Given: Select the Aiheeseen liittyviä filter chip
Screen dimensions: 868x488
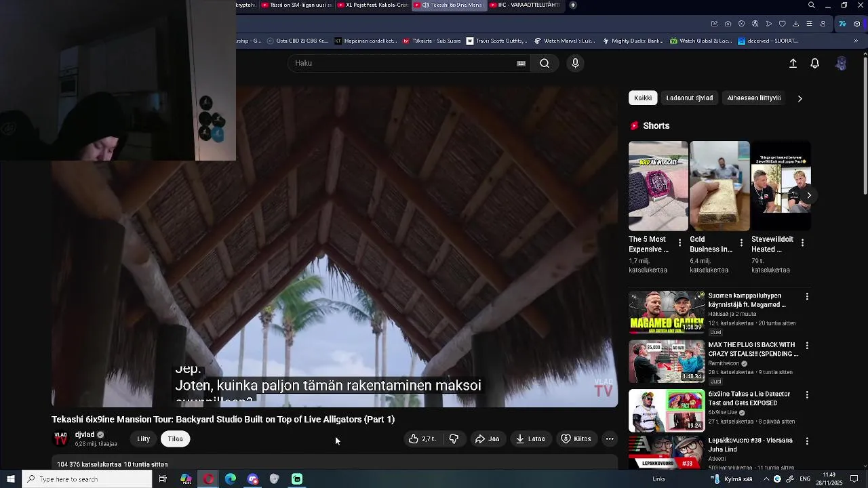Looking at the screenshot, I should 754,98.
